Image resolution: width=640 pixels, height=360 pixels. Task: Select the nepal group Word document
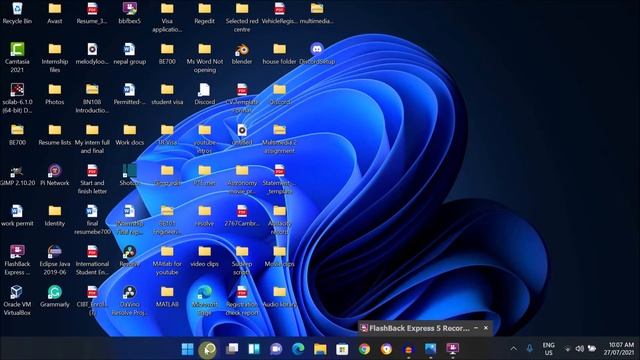[x=130, y=54]
